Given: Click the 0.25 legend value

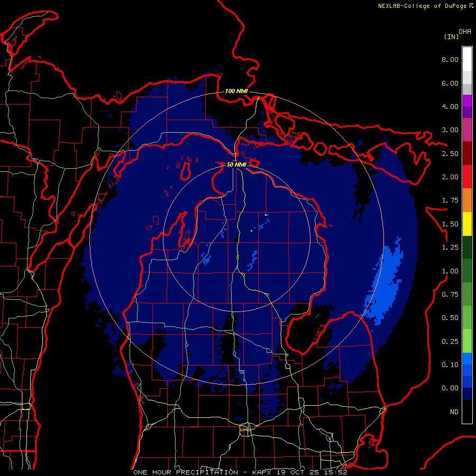Looking at the screenshot, I should point(450,342).
